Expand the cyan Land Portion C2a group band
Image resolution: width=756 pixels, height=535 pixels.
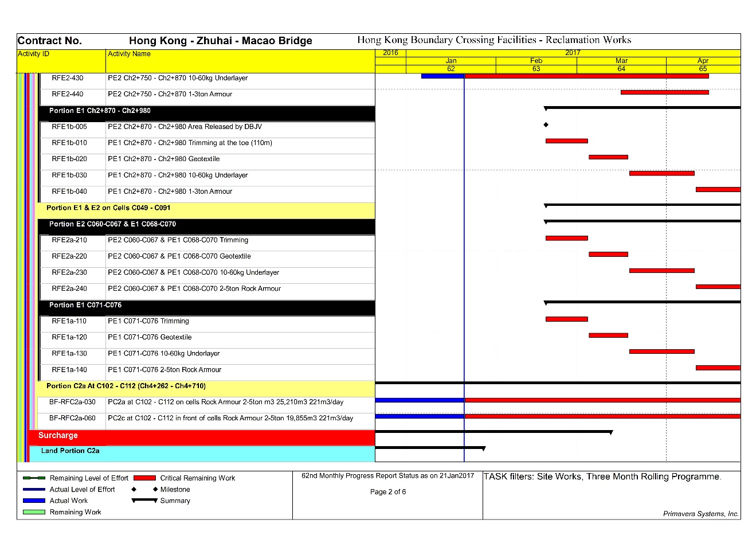202,454
